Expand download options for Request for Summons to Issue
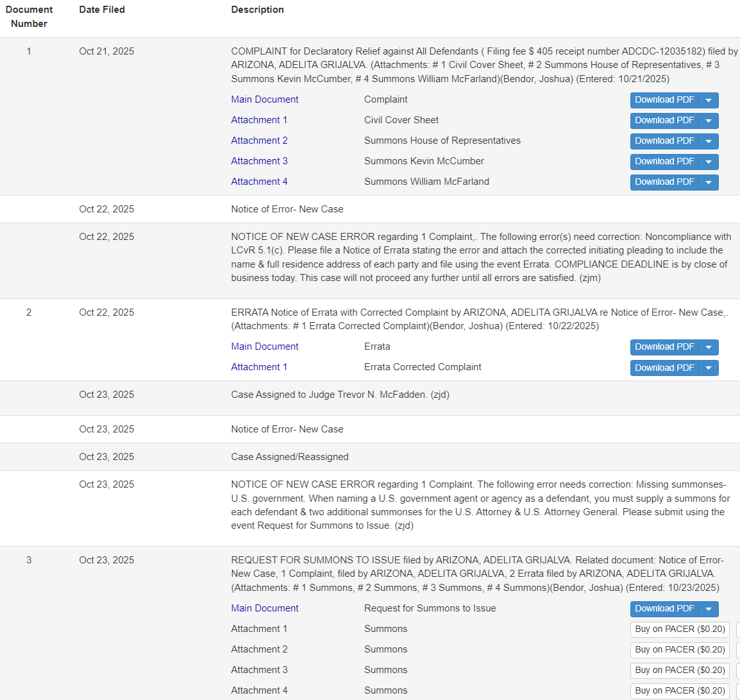The height and width of the screenshot is (700, 740). click(x=709, y=609)
